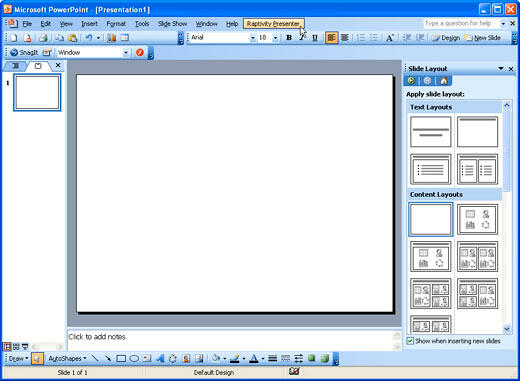Viewport: 520px width, 381px height.
Task: Click the notes area to add notes
Action: (x=230, y=340)
